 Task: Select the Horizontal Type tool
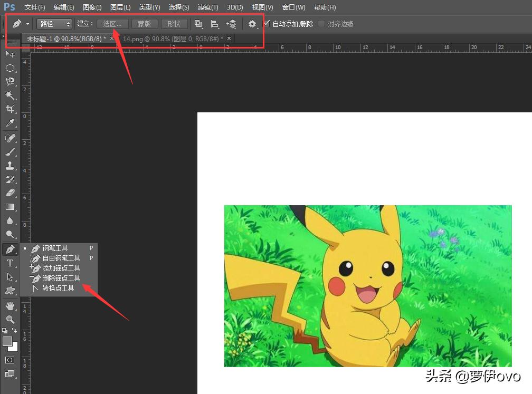[10, 263]
